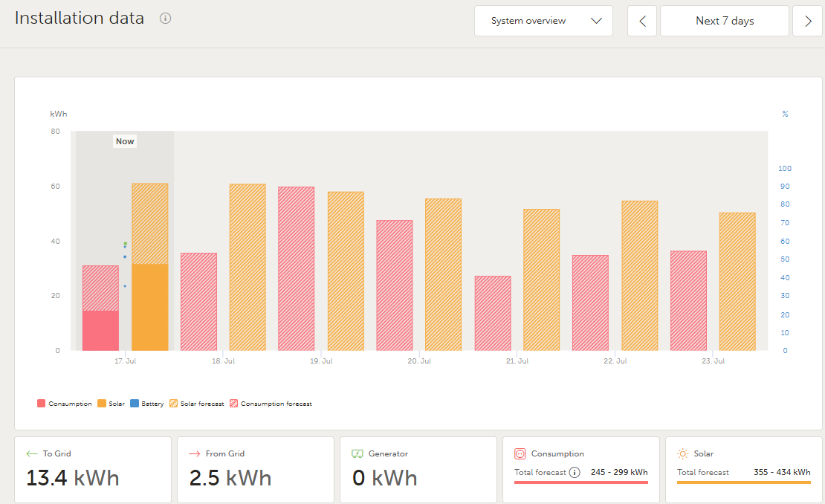Viewport: 825px width, 504px height.
Task: Click the Solar sun icon
Action: tap(683, 453)
